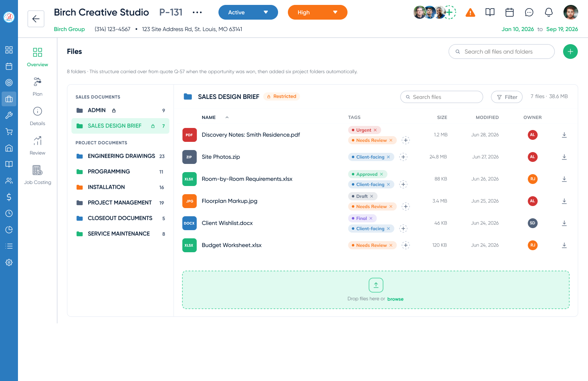Screen dimensions: 588x381
Task: Remove the Urgent tag from Discovery Notes
Action: coord(375,130)
